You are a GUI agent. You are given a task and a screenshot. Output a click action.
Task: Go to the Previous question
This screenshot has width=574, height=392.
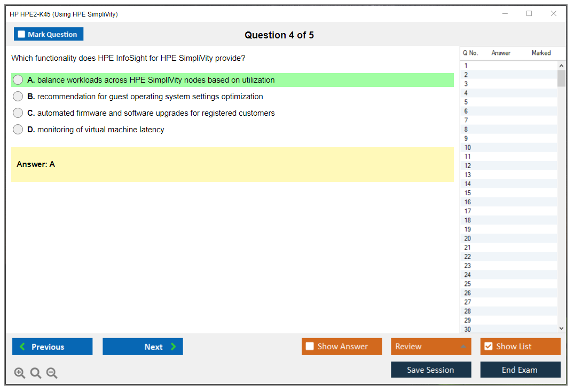[x=52, y=347]
